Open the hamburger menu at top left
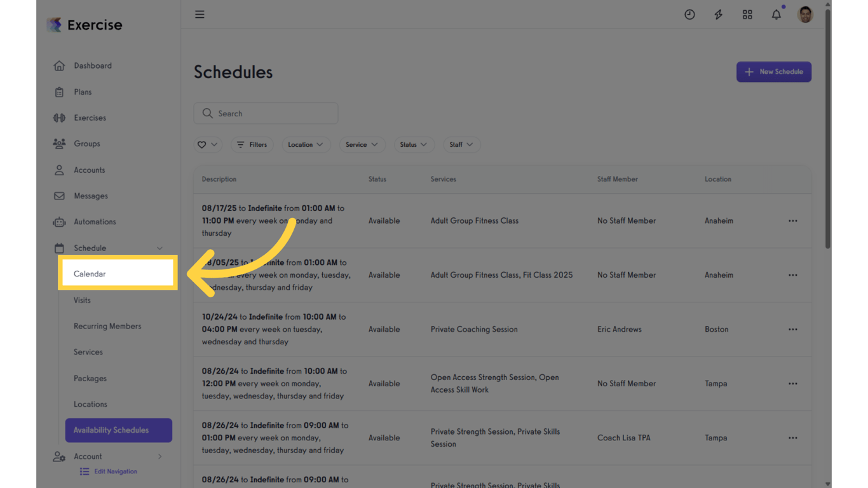 [x=200, y=14]
